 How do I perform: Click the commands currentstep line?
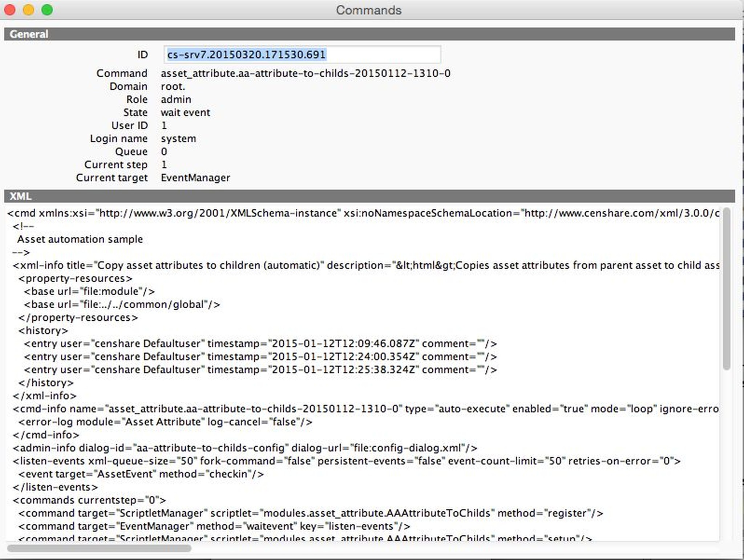coord(89,500)
